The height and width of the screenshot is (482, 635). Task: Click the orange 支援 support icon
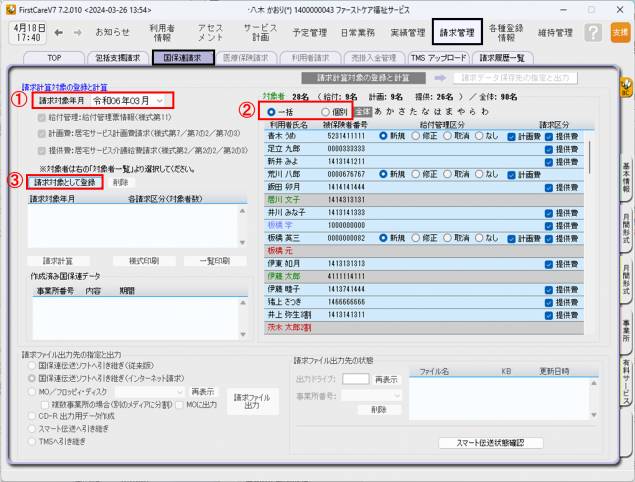pyautogui.click(x=619, y=33)
